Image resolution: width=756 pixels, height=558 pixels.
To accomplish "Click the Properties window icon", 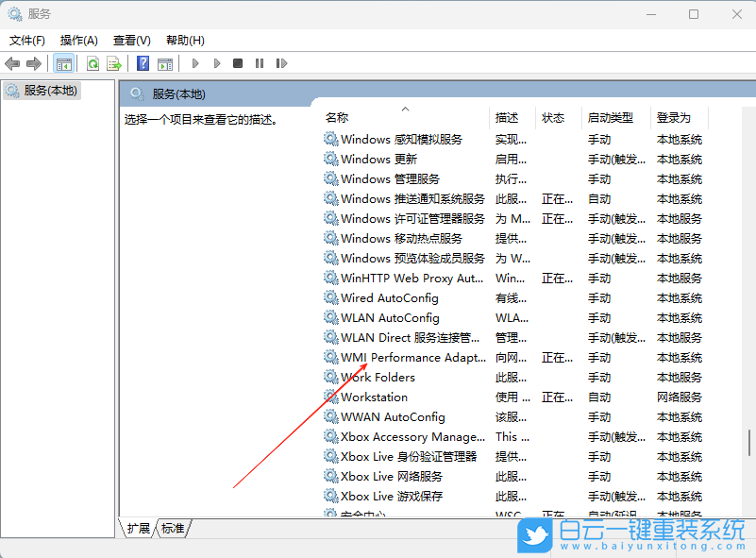I will (166, 63).
